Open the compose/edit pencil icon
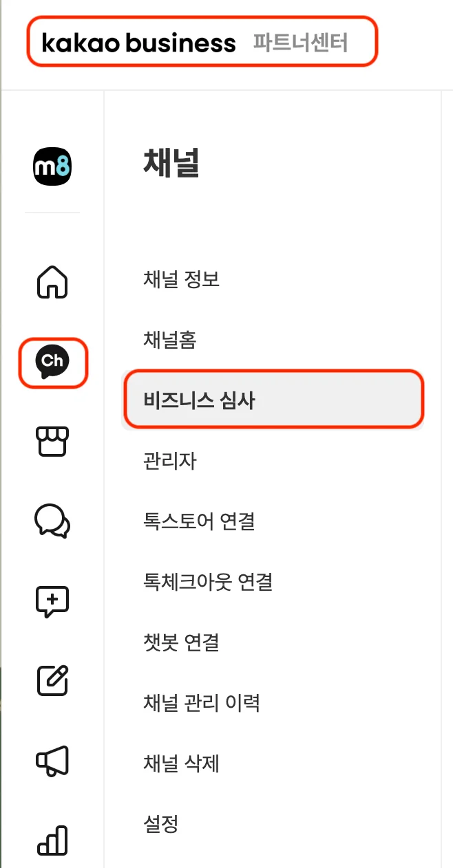Screen dimensions: 453x868 52,680
